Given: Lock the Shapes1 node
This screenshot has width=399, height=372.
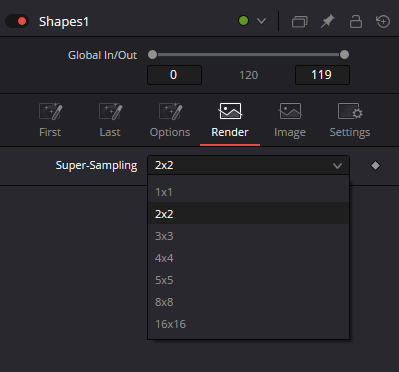Looking at the screenshot, I should [x=356, y=22].
